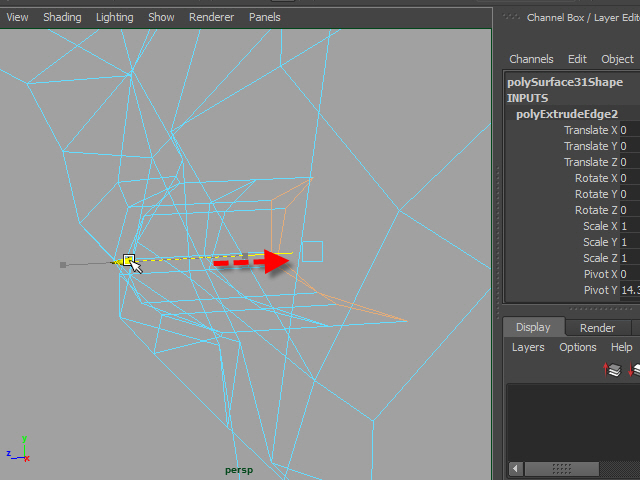The image size is (640, 480).
Task: Open the Edit menu in Channel Box
Action: coord(577,59)
